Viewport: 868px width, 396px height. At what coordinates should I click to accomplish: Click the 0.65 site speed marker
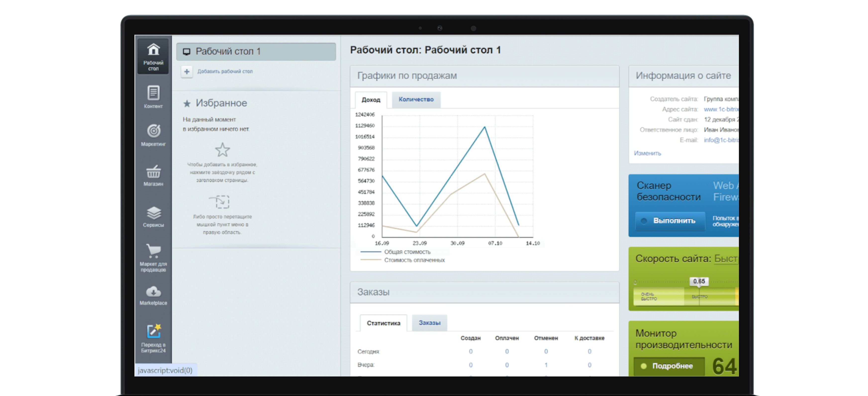(699, 281)
